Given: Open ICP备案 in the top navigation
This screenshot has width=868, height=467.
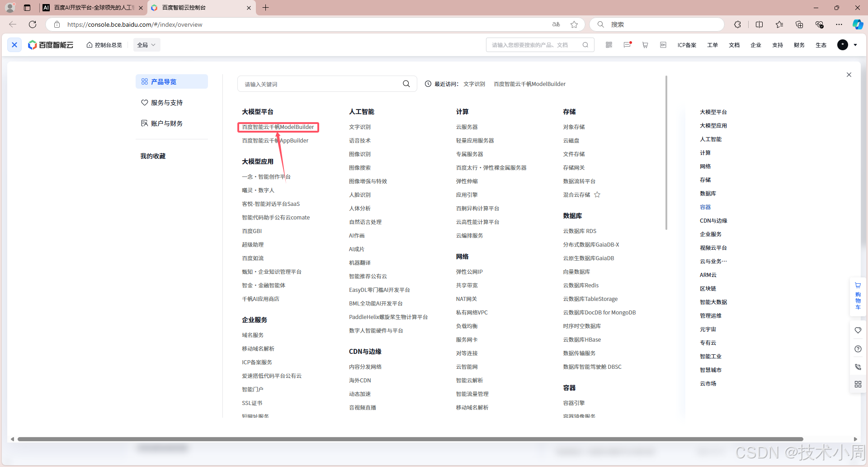Looking at the screenshot, I should click(x=687, y=45).
